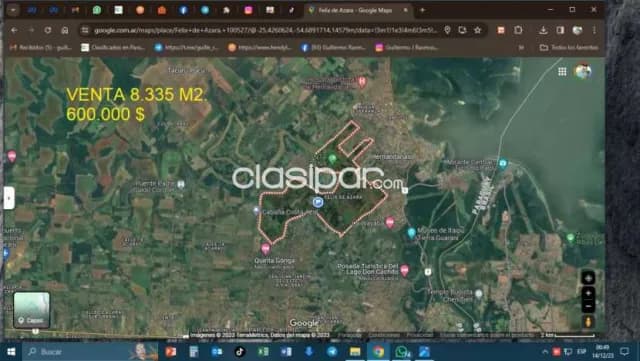This screenshot has height=361, width=640.
Task: Open Chrome three-dot menu
Action: point(594,30)
